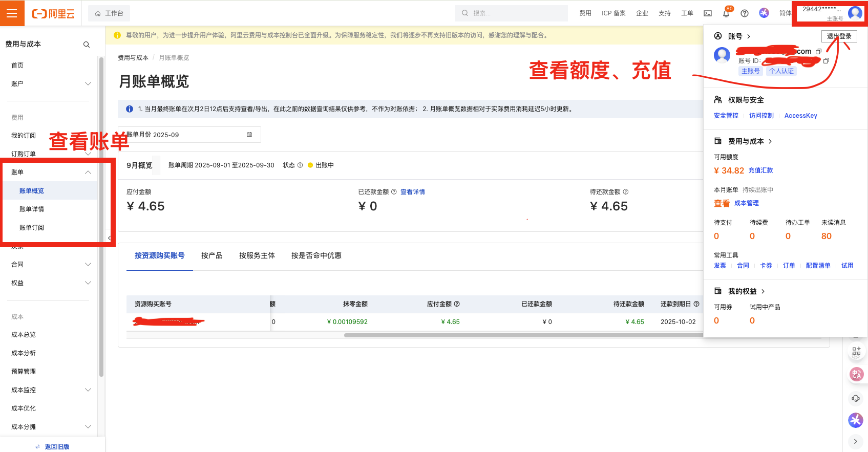This screenshot has width=868, height=452.
Task: Click the 状态 help icon
Action: [300, 165]
